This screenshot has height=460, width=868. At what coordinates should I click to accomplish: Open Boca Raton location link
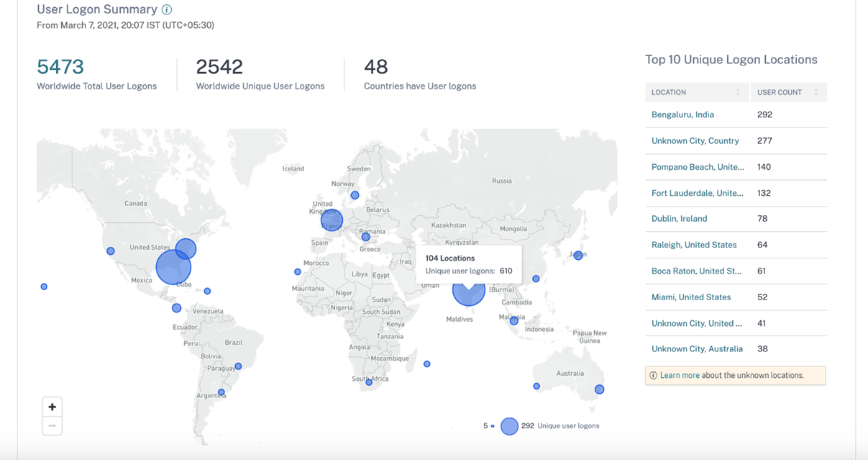(696, 271)
